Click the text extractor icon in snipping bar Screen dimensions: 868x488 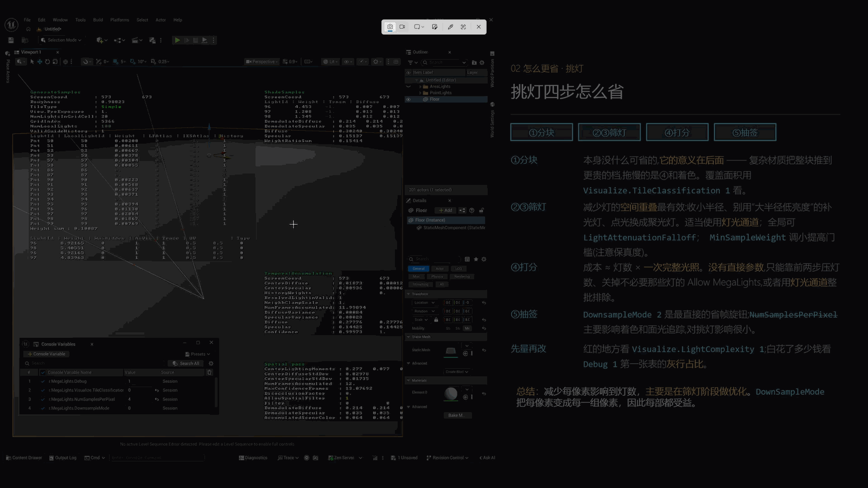463,27
